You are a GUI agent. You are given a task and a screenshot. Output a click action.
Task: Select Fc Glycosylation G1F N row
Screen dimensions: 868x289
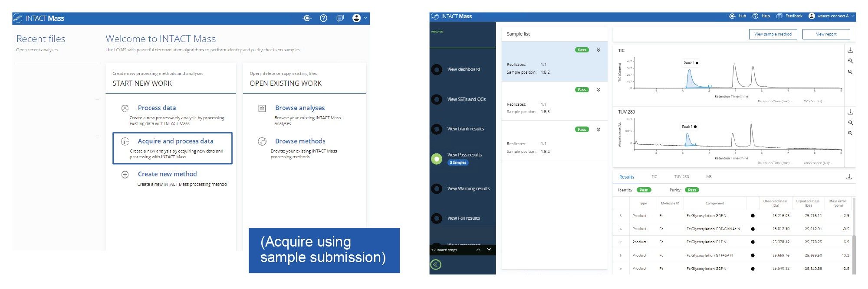732,242
